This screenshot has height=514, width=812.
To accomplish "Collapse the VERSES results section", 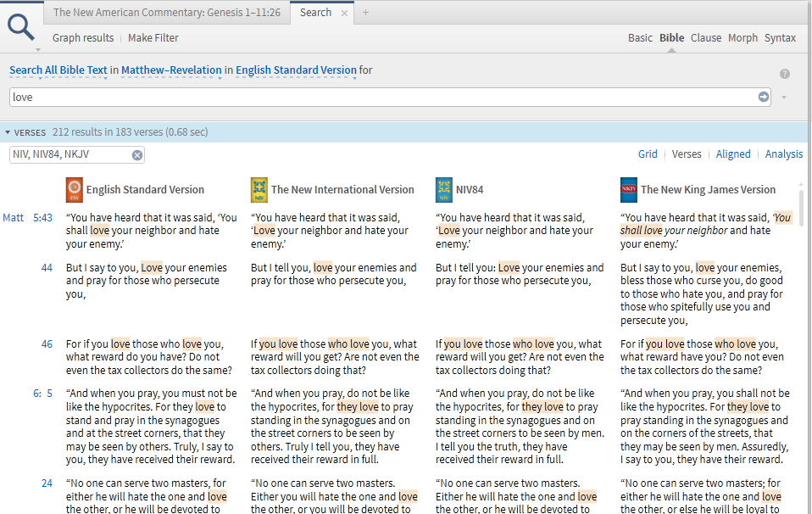I will tap(8, 132).
